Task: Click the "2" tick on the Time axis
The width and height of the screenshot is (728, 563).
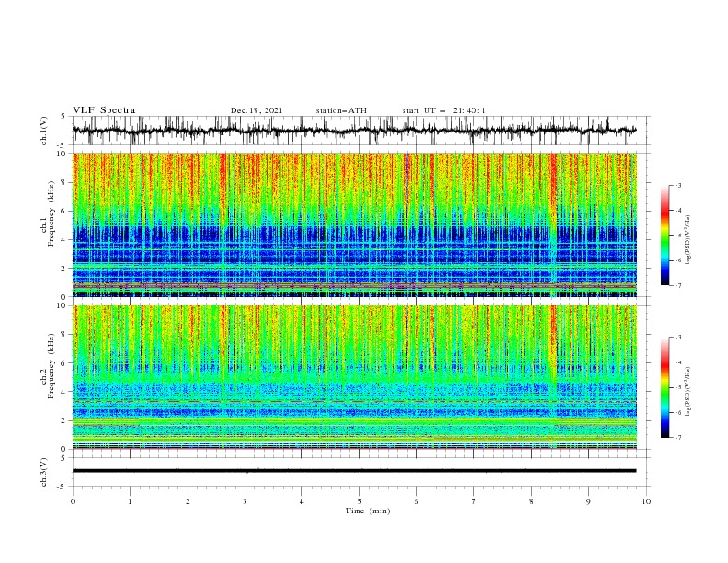Action: pos(188,501)
